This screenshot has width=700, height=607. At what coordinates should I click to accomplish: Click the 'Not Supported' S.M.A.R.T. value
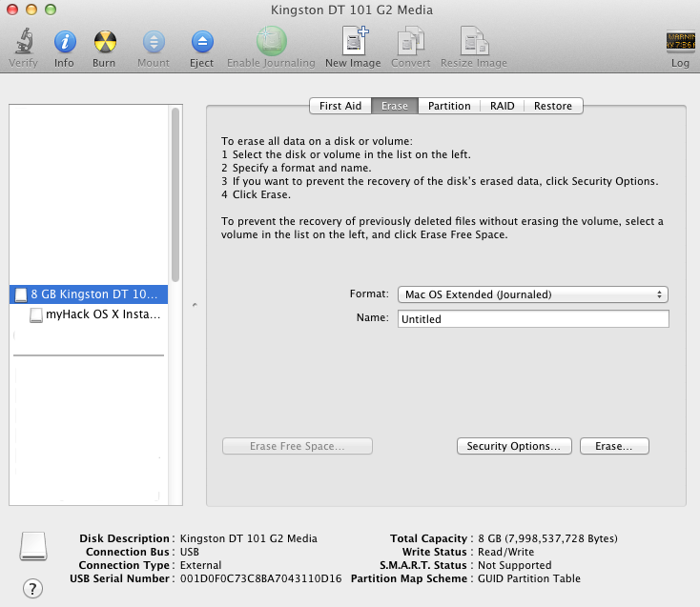[515, 565]
